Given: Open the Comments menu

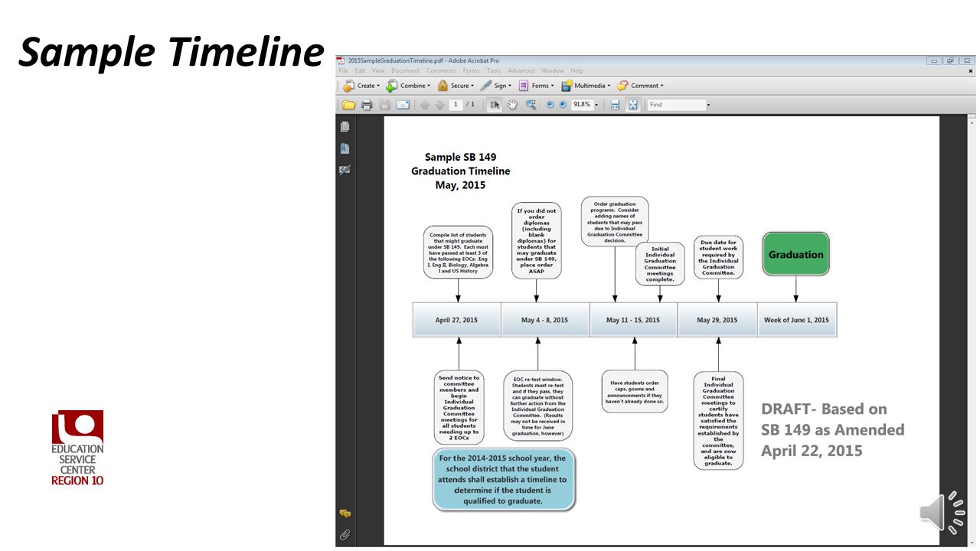Looking at the screenshot, I should click(442, 70).
